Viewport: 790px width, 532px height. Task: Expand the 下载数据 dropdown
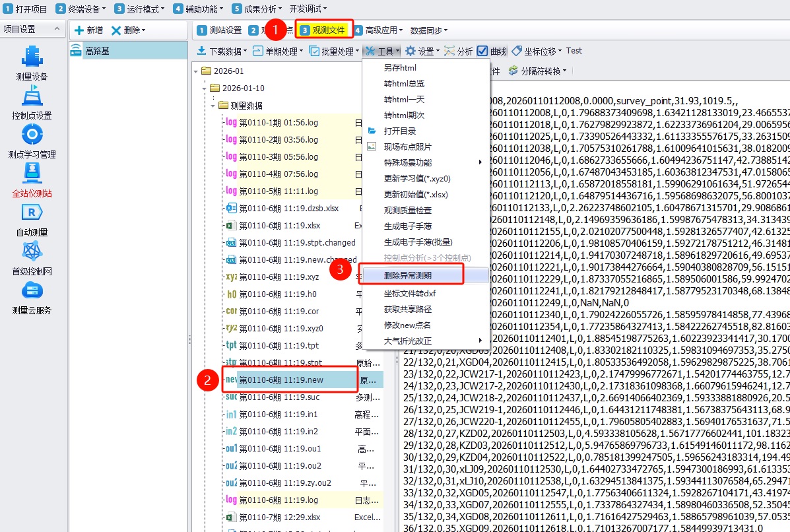coord(222,51)
